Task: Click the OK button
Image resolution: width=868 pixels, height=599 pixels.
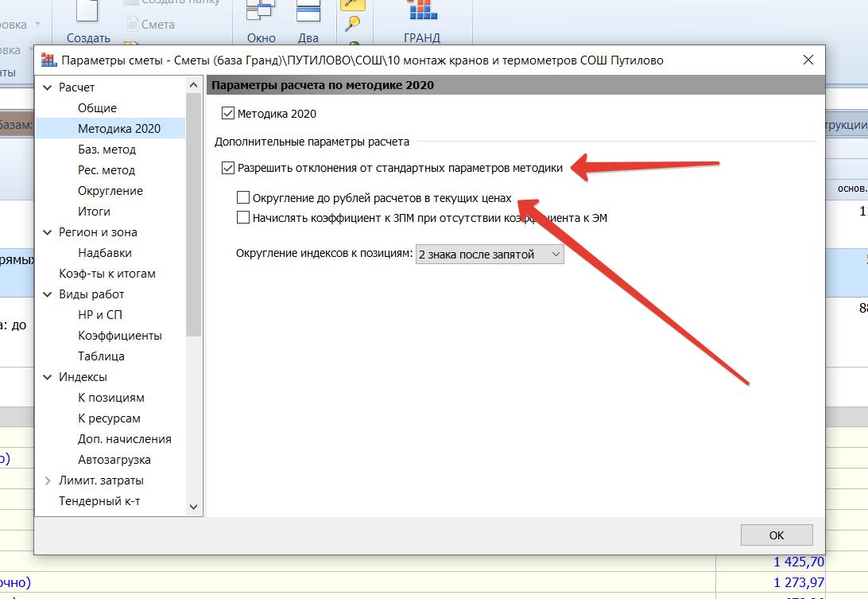Action: (x=777, y=535)
